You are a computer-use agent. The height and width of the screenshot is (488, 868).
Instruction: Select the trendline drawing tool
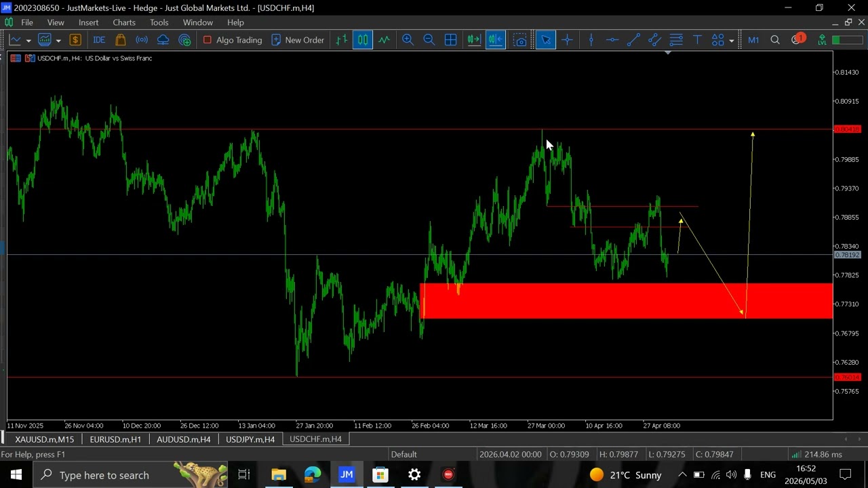[x=633, y=40]
